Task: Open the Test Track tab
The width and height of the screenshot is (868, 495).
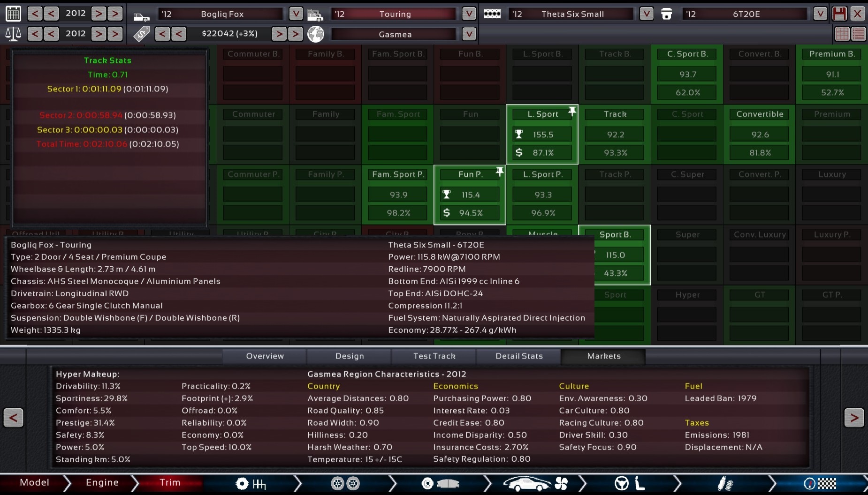Action: click(434, 356)
